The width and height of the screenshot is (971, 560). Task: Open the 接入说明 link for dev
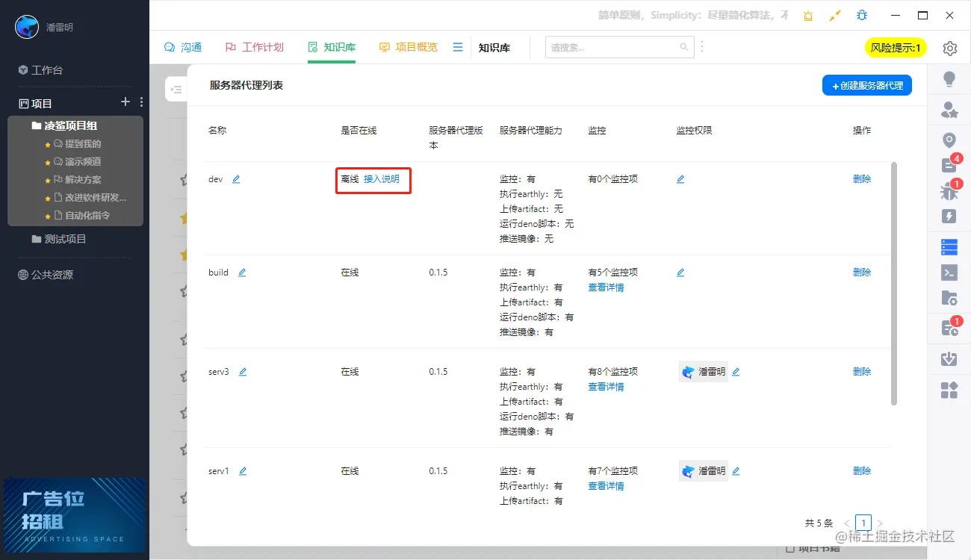tap(382, 179)
